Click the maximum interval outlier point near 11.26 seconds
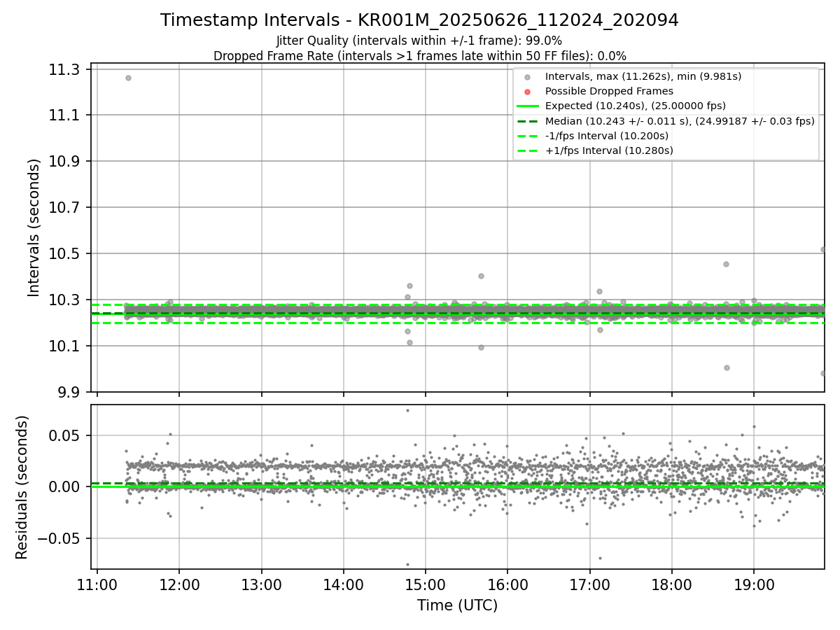This screenshot has height=630, width=840. 128,78
